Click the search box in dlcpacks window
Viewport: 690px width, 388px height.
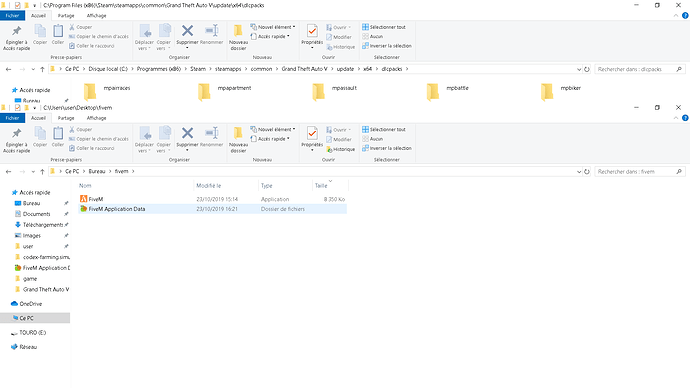coord(639,69)
